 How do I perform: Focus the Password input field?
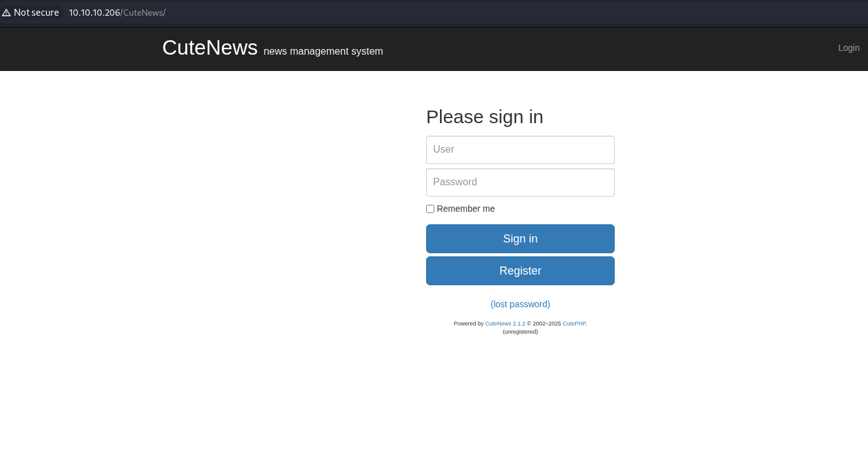coord(520,182)
